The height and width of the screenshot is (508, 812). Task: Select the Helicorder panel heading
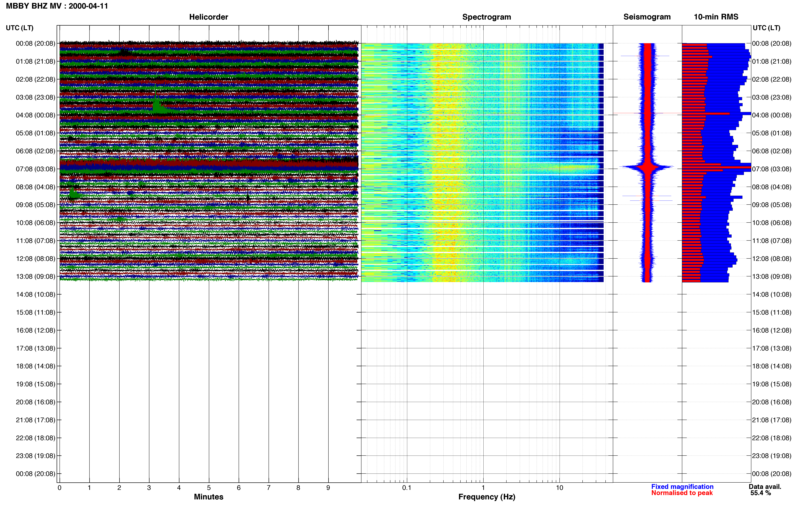tap(209, 17)
